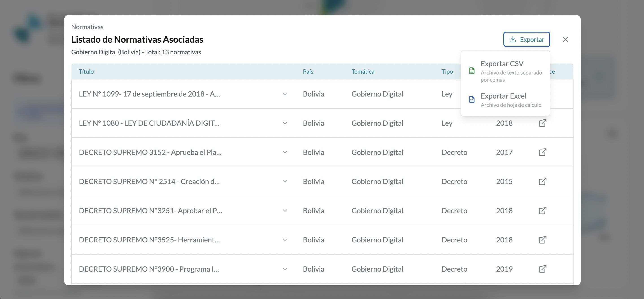Open external link for DECRETO SUPREMO N° 2514
Screen dimensions: 644x299
(x=542, y=181)
